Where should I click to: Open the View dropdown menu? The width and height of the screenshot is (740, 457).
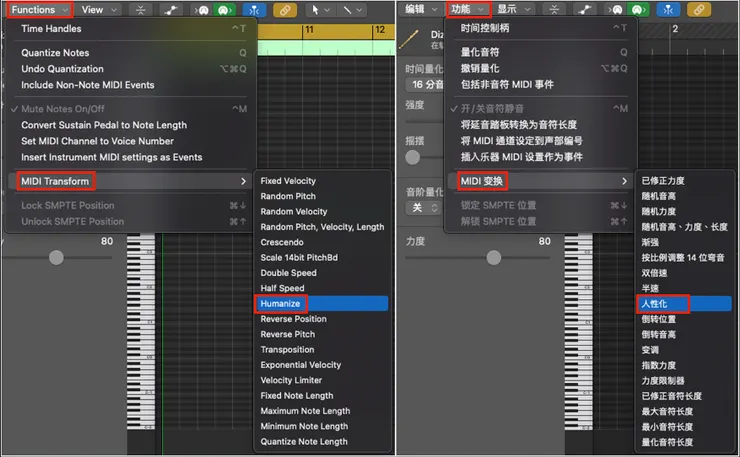click(x=99, y=9)
